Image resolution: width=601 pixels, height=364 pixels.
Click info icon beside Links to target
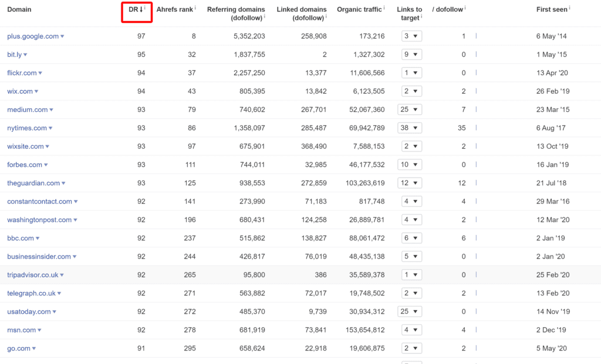[x=421, y=16]
